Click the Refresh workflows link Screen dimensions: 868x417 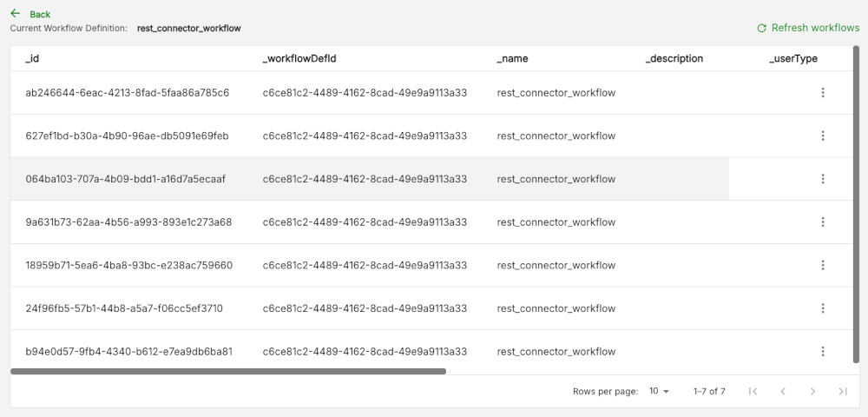(815, 28)
